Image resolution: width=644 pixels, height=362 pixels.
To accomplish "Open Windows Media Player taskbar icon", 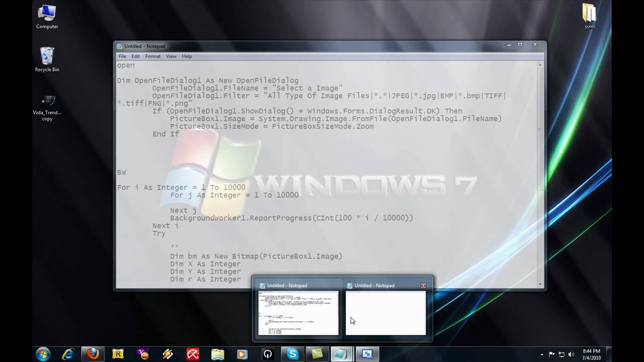I will pos(243,354).
